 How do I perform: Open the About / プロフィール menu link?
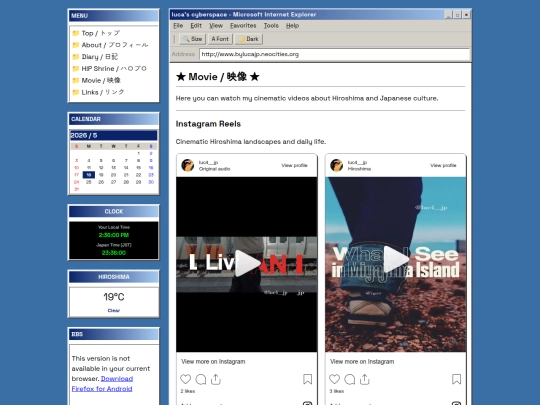pos(115,45)
